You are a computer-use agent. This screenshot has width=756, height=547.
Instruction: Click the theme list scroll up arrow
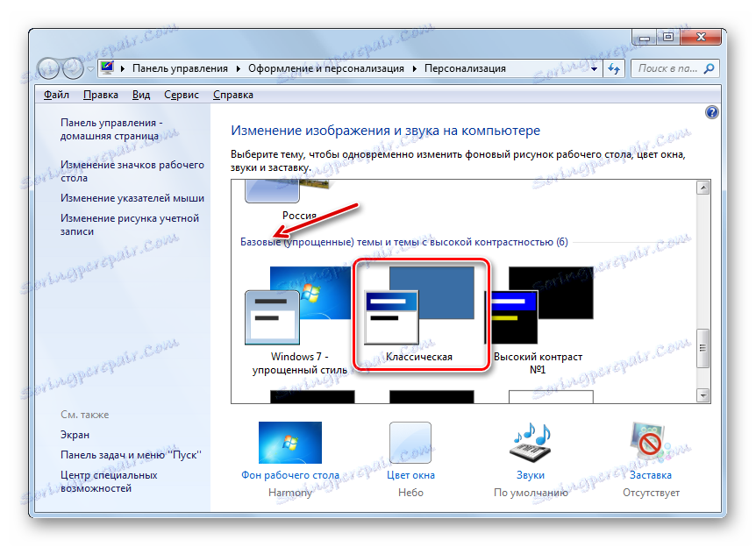coord(703,188)
